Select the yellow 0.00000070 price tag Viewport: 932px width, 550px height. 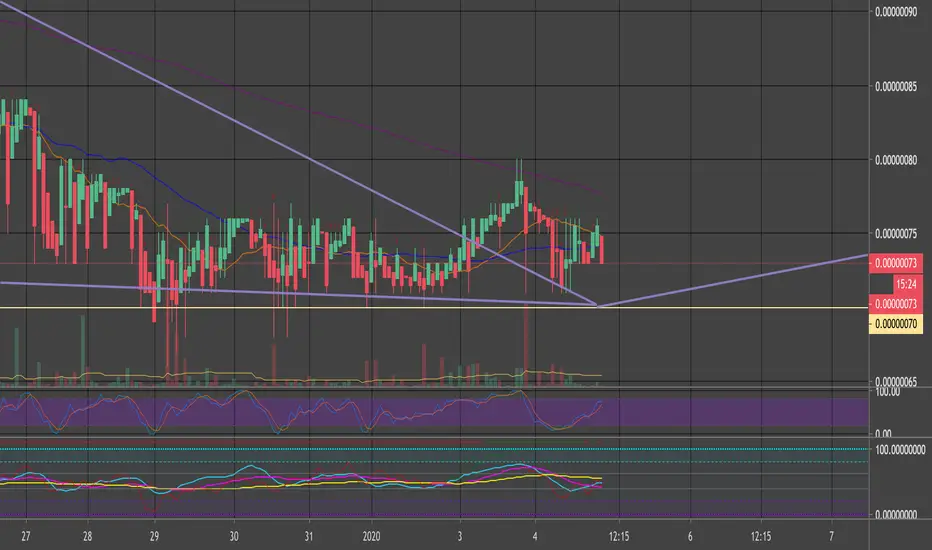tap(896, 324)
